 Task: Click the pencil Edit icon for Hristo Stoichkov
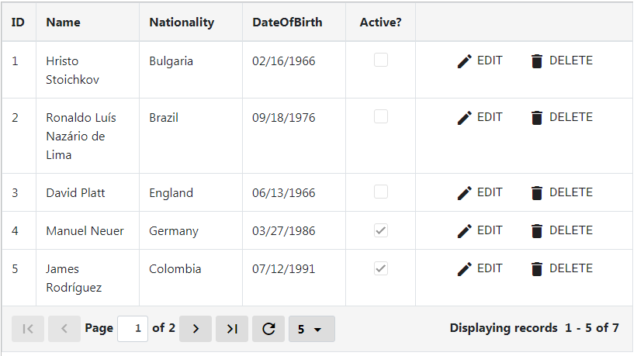pos(464,61)
